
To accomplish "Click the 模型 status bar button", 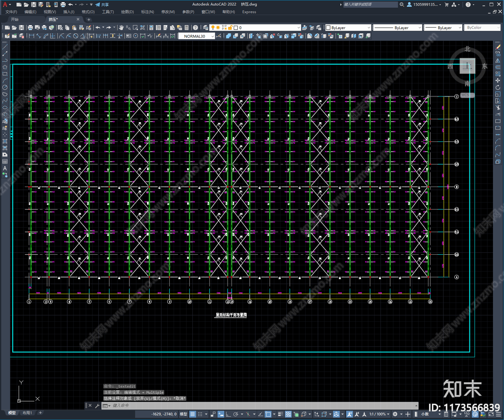I will point(183,414).
